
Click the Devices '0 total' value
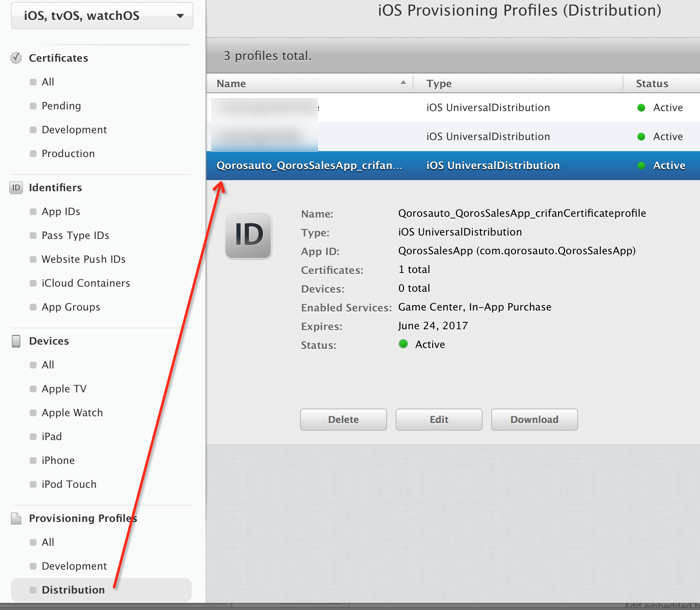pos(414,288)
